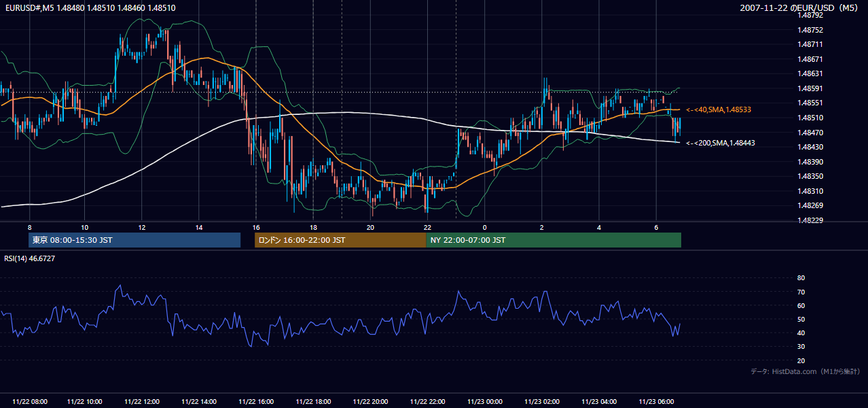Screen dimensions: 868x408
Task: Click price axis value 1.48752
Action: 810,30
